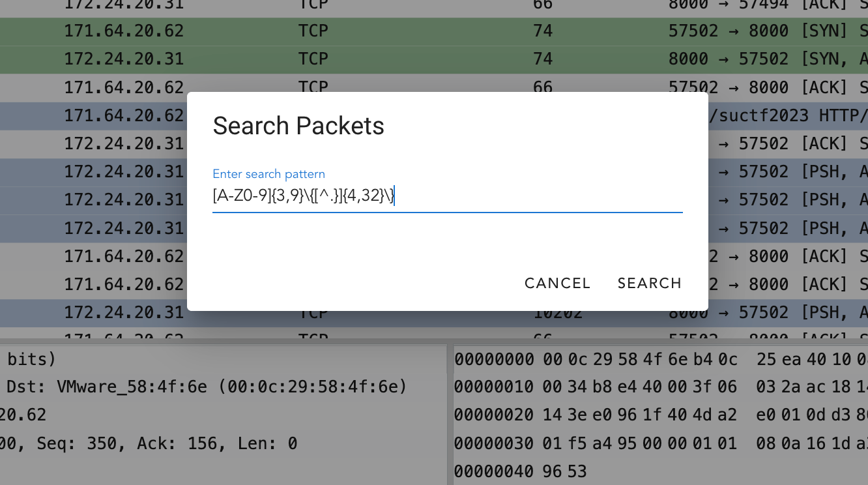Select packet row with length 10202

(434, 313)
